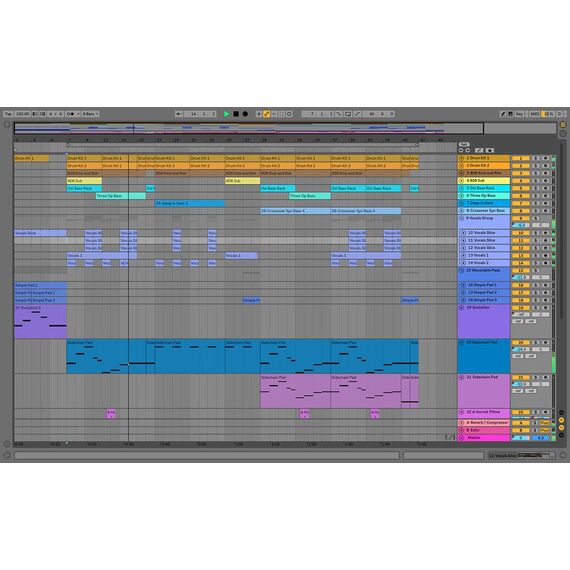Viewport: 570px width, 570px height.
Task: Open the quantization menu showing 8 Bars
Action: tap(90, 114)
